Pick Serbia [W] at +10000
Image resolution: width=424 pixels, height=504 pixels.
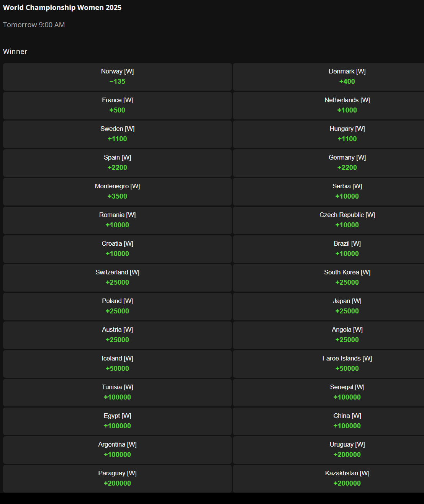[x=347, y=192]
